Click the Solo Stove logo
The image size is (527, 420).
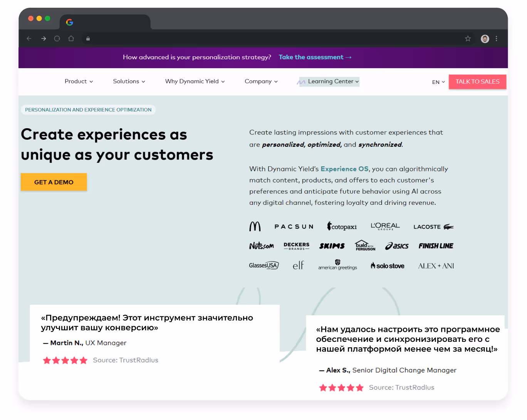pyautogui.click(x=388, y=266)
